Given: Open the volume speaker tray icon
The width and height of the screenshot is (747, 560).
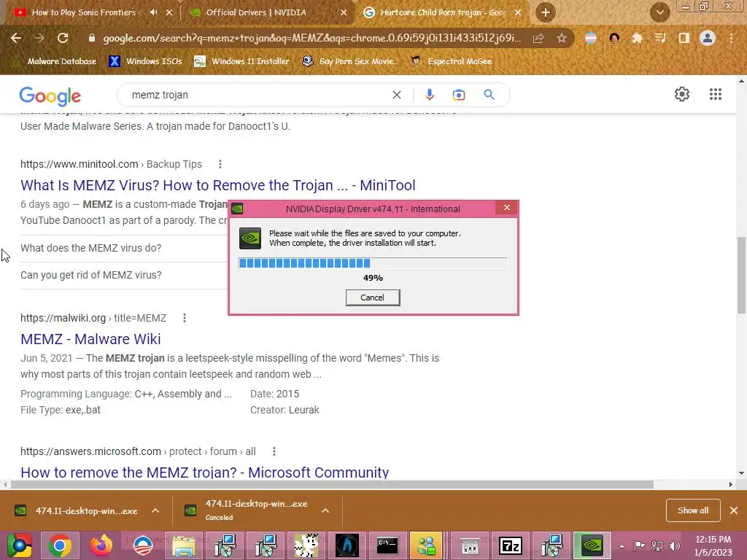Looking at the screenshot, I should [675, 546].
